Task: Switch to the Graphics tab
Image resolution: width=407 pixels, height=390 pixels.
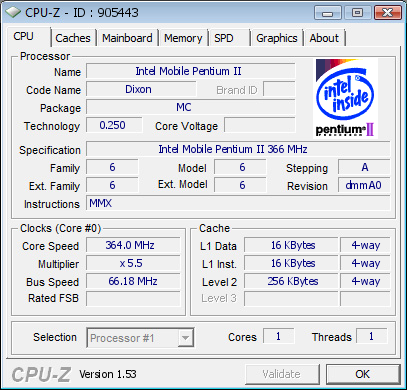Action: (277, 38)
